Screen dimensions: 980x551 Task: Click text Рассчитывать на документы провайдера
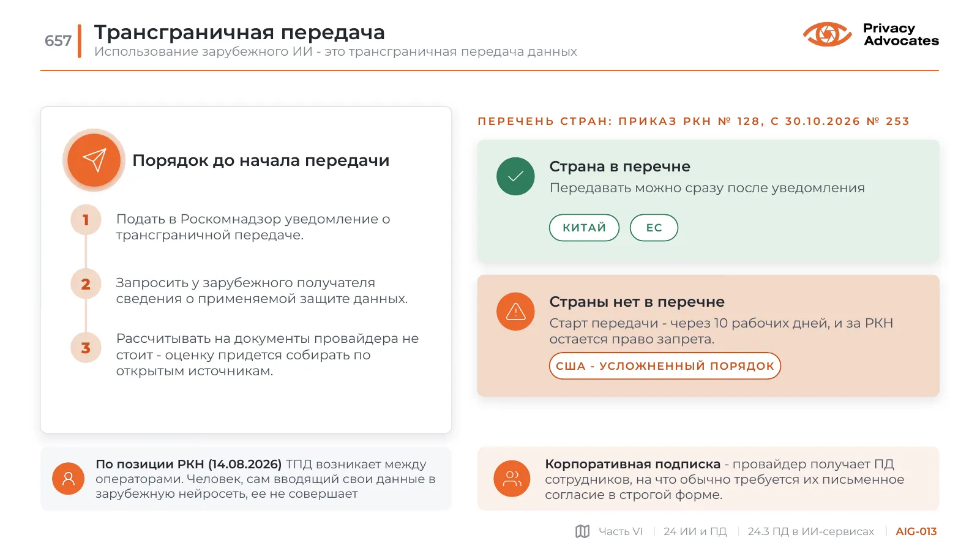[x=267, y=355]
